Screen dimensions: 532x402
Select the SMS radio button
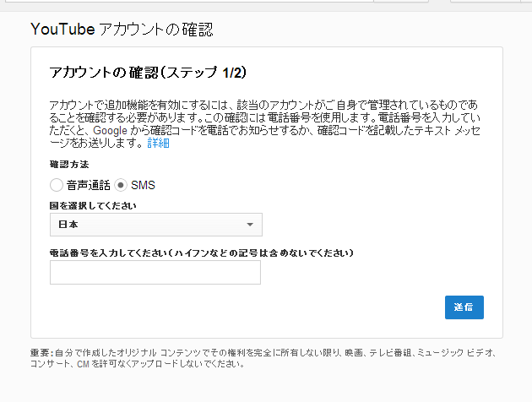point(121,185)
